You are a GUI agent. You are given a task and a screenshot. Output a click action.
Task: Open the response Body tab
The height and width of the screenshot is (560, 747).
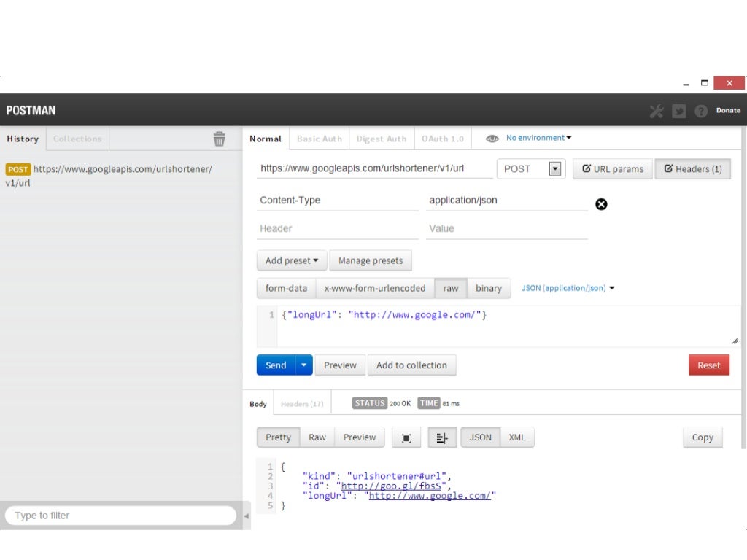[x=258, y=404]
